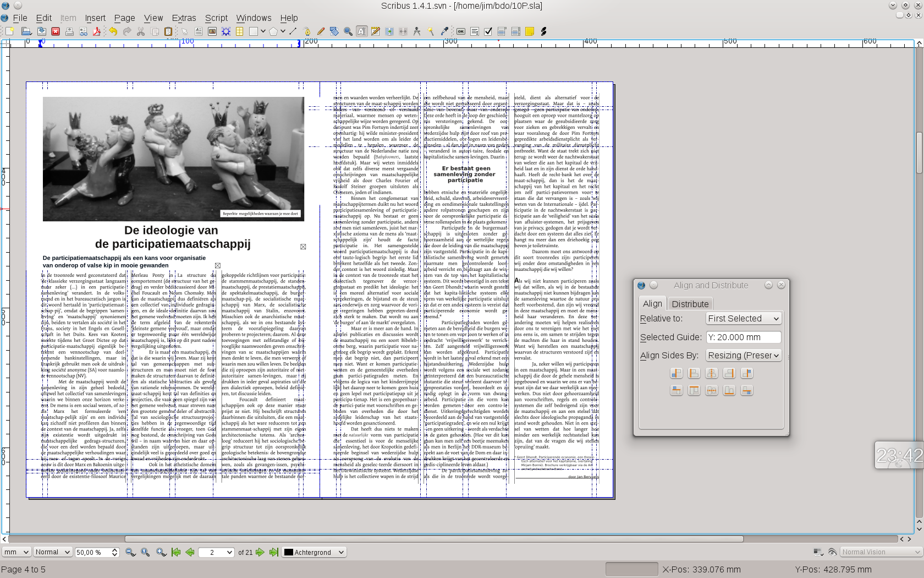Switch to the Distribute tab
This screenshot has width=924, height=578.
click(690, 304)
